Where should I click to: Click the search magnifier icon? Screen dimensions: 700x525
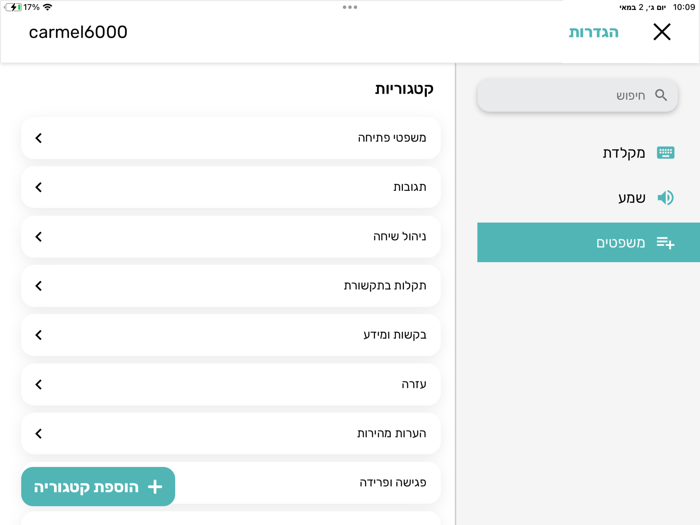click(x=661, y=95)
